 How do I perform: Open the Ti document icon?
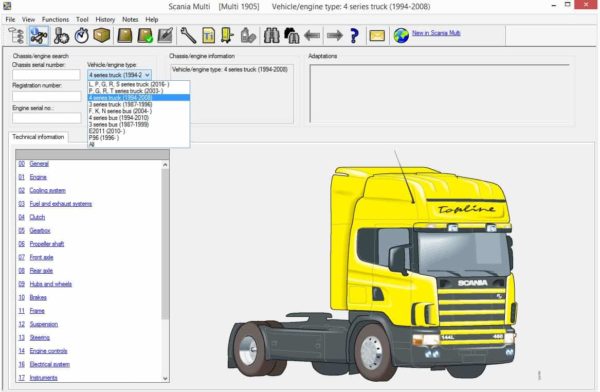209,36
